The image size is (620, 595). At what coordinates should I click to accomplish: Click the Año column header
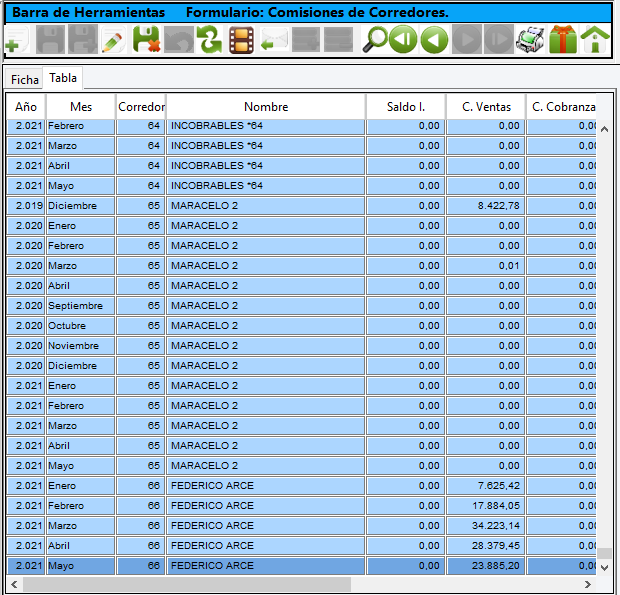click(26, 107)
